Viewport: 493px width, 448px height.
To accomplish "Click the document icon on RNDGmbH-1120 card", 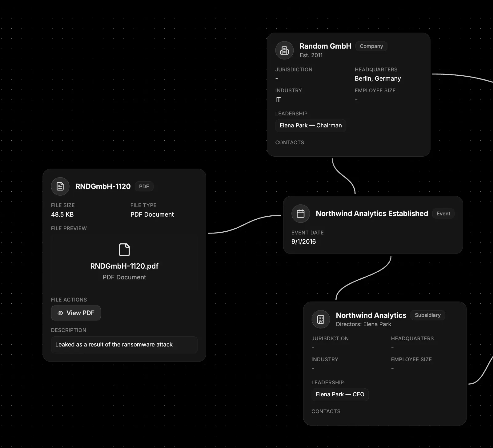I will (60, 186).
